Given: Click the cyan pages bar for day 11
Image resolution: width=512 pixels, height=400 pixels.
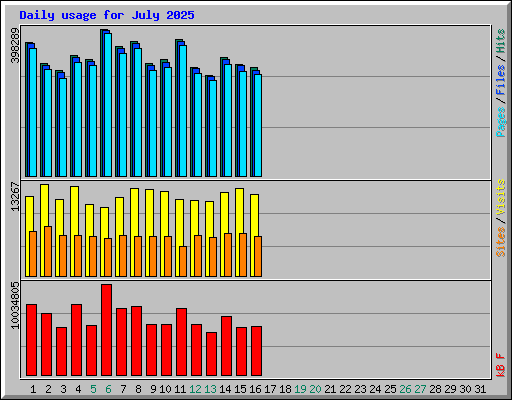Looking at the screenshot, I should pyautogui.click(x=183, y=111).
